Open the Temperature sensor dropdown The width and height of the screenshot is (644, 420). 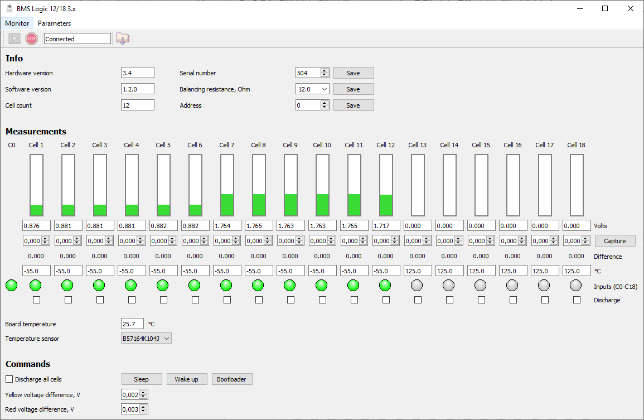[146, 338]
